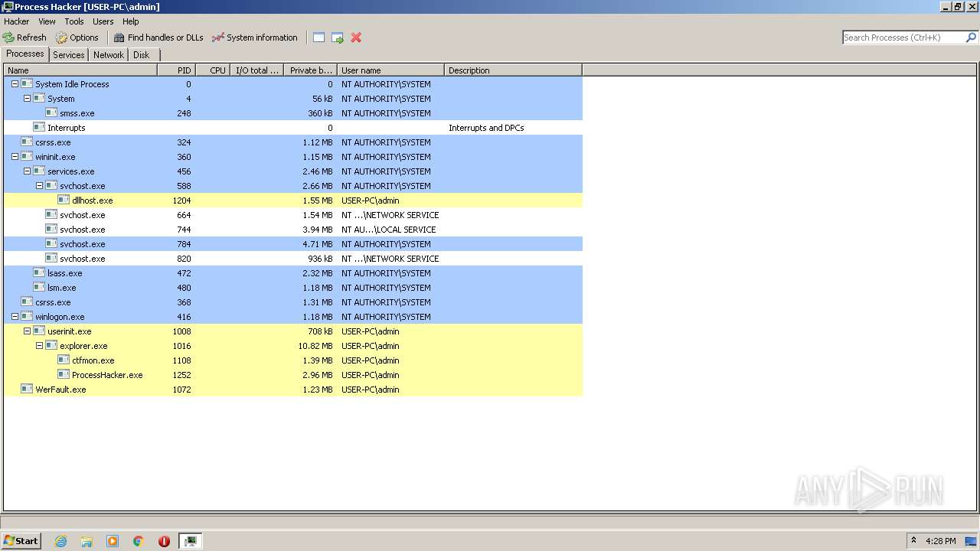
Task: Open Options from the toolbar
Action: [x=77, y=37]
